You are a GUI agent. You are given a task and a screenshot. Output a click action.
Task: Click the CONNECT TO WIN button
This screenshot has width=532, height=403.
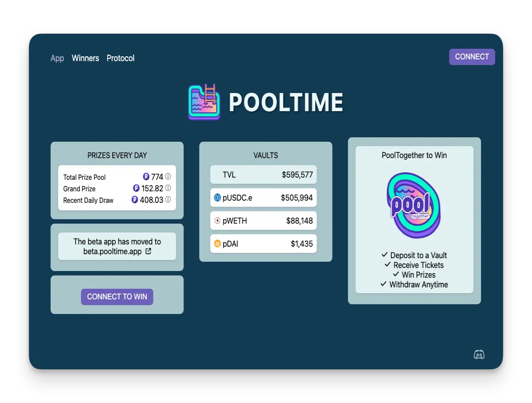[x=117, y=297]
